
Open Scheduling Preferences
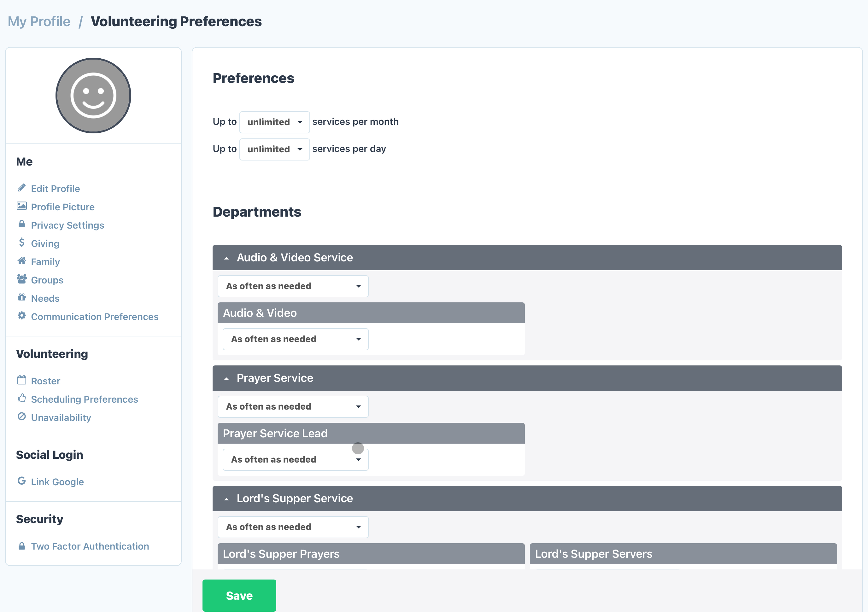[84, 399]
